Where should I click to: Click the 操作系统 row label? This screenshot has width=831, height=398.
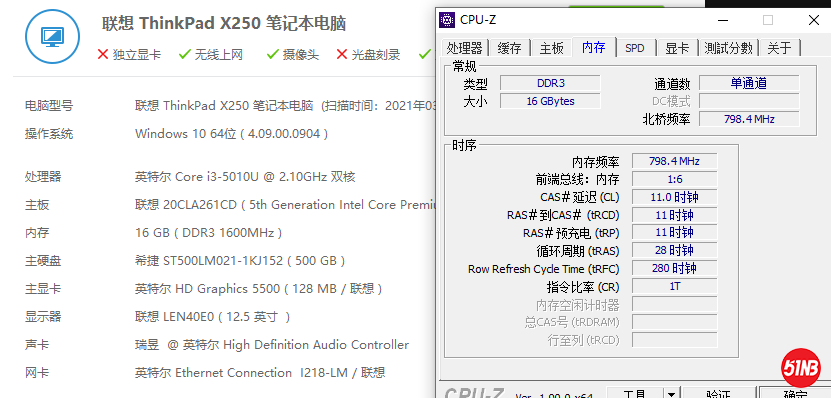pyautogui.click(x=49, y=134)
